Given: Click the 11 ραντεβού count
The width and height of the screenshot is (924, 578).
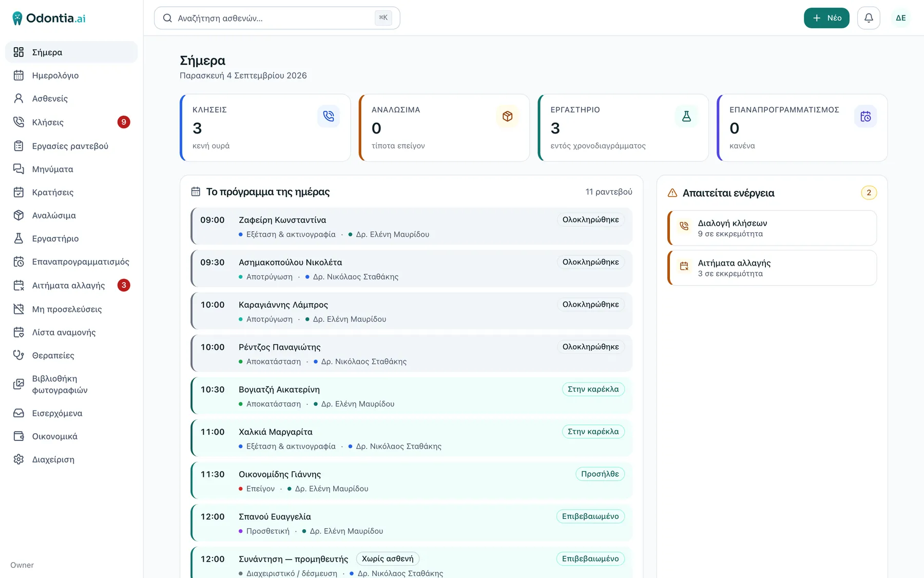Looking at the screenshot, I should coord(609,192).
